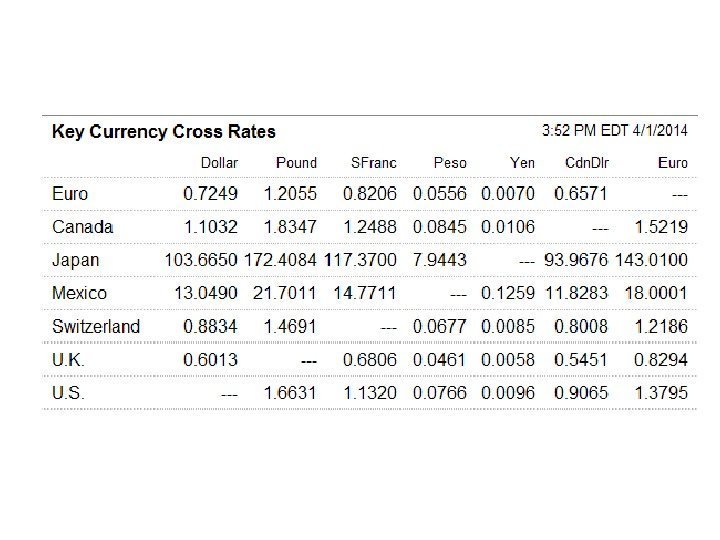This screenshot has height=540, width=720.
Task: Click the Peso column header
Action: 449,163
